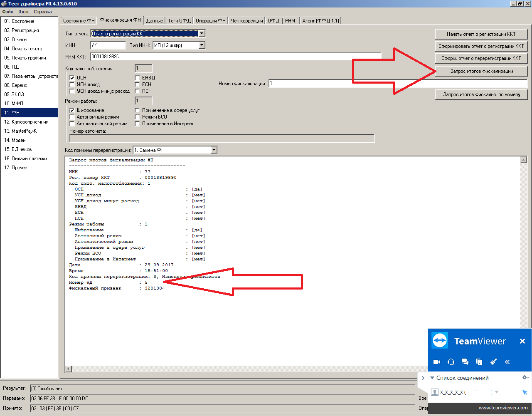Screen dimensions: 532x416
Task: Open the www.teamviewer.com link
Action: pos(503,408)
